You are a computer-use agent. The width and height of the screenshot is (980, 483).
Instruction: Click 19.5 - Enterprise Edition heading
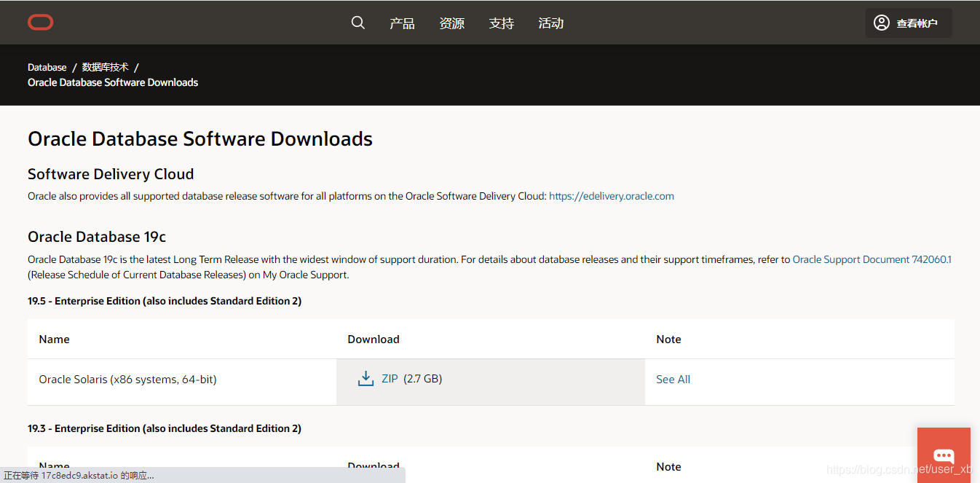pyautogui.click(x=165, y=301)
